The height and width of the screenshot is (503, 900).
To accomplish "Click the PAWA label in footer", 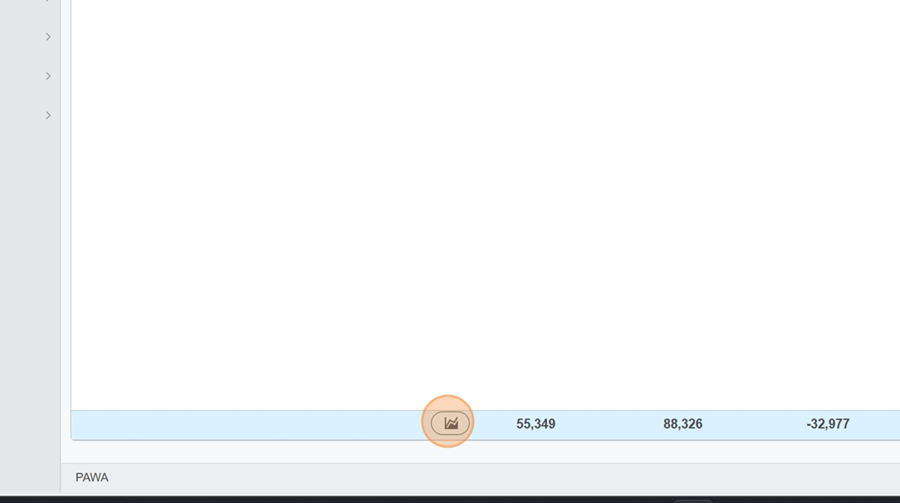I will coord(92,478).
